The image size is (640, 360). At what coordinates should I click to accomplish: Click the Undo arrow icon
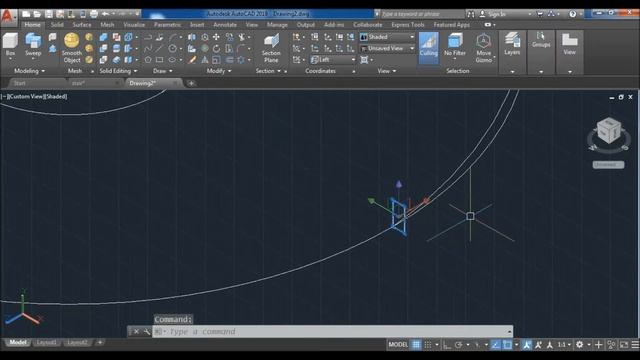point(106,14)
